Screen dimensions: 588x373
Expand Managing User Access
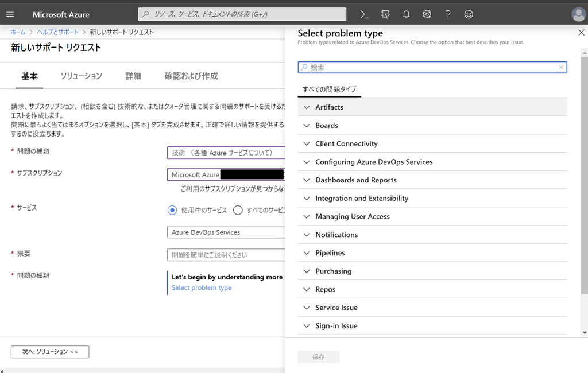432,216
